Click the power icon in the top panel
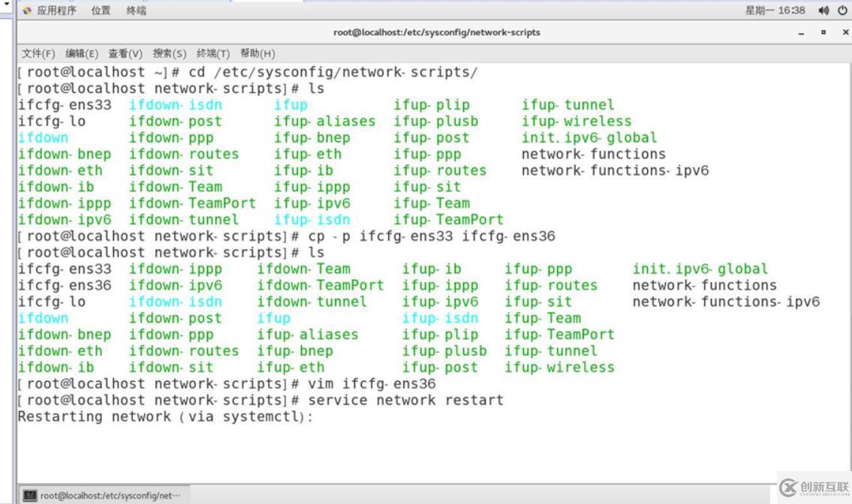This screenshot has height=504, width=852. tap(842, 10)
